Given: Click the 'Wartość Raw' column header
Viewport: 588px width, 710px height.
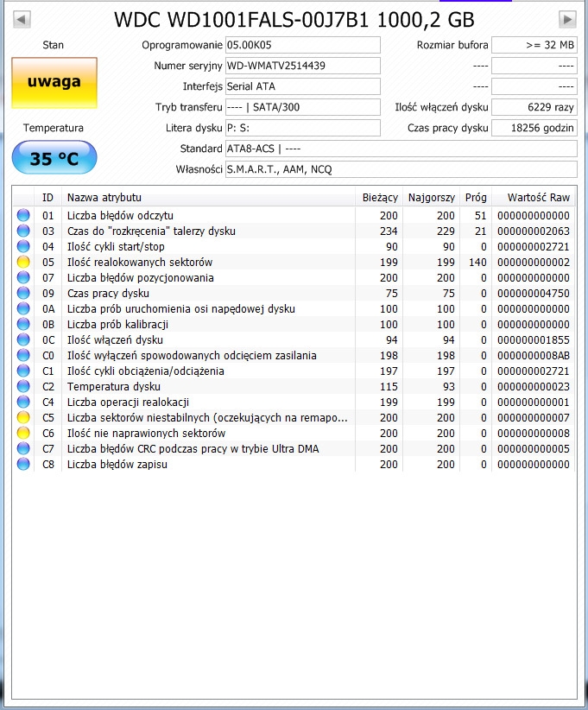Looking at the screenshot, I should tap(534, 198).
